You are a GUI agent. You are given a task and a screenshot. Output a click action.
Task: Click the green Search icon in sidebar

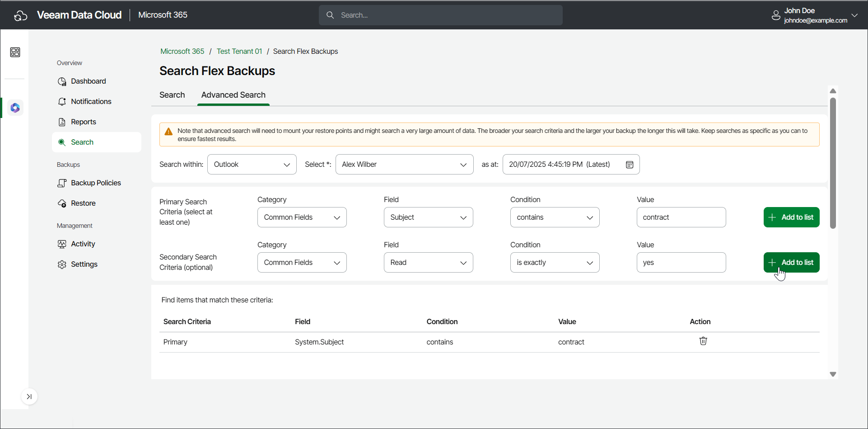(62, 142)
